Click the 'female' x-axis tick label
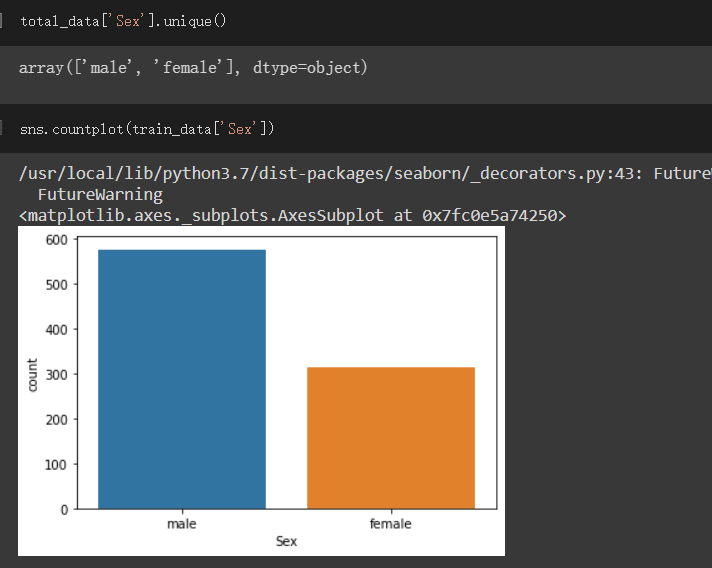712x568 pixels. [391, 524]
